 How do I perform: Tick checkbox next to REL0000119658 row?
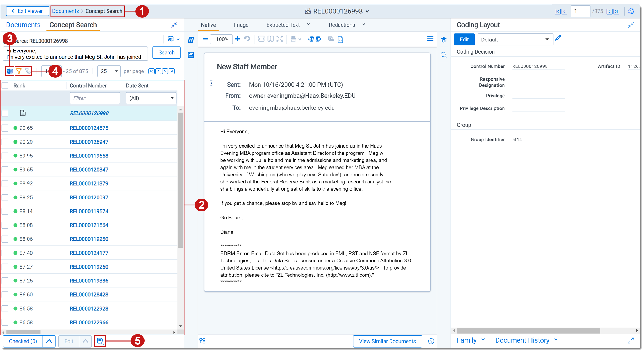pos(5,156)
